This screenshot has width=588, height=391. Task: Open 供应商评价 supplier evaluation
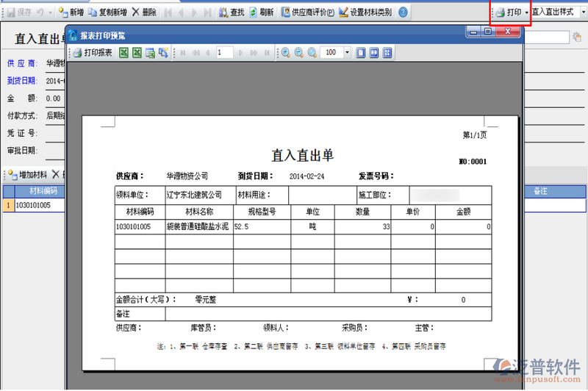coord(307,12)
